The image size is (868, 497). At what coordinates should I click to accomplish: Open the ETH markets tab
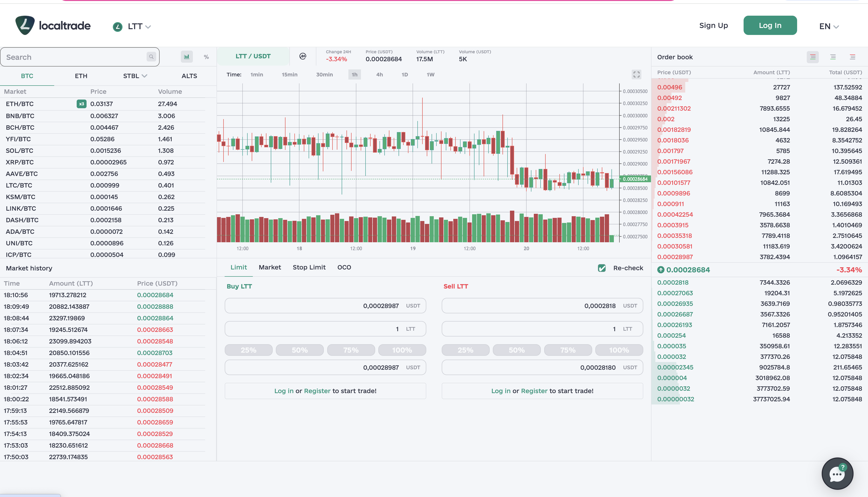click(81, 76)
